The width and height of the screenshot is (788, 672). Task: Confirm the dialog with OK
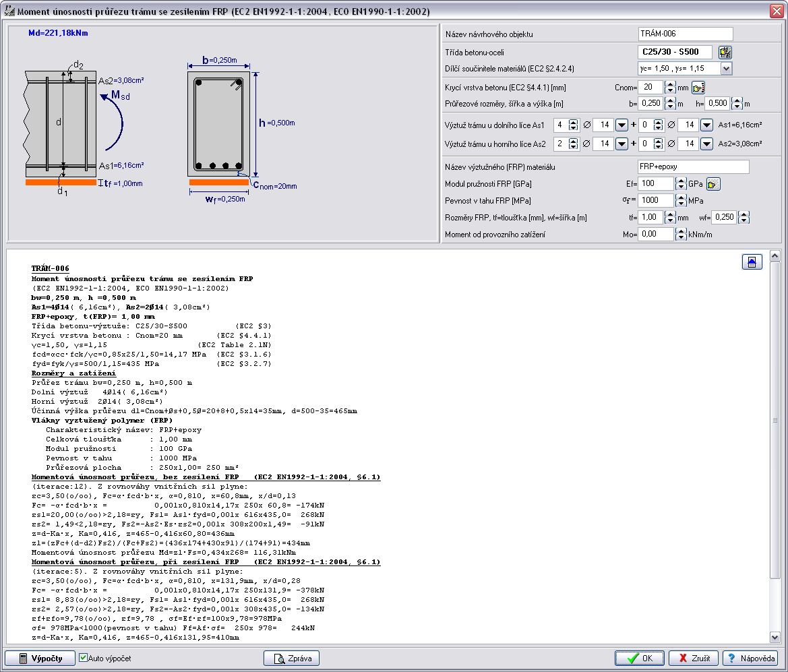click(x=639, y=658)
